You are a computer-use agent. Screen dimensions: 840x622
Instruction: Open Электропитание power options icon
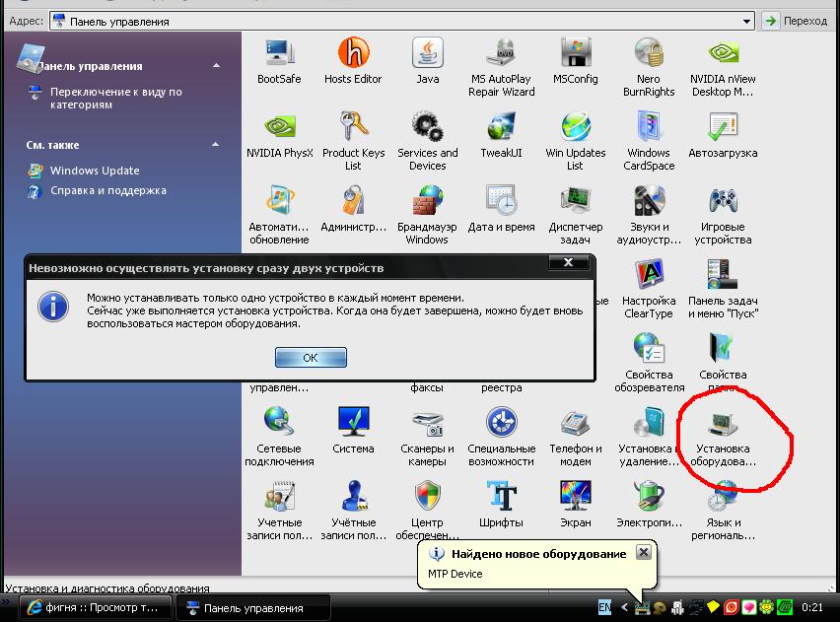[649, 505]
